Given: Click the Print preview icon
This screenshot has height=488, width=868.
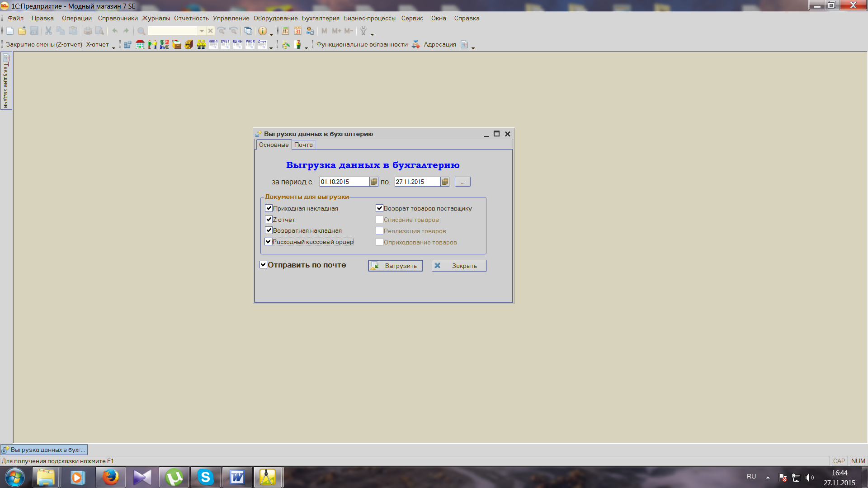Looking at the screenshot, I should (x=99, y=31).
